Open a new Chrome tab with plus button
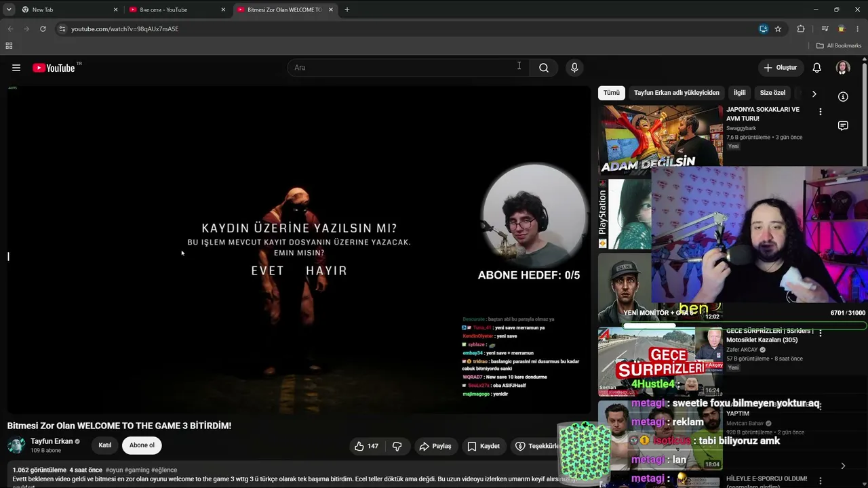The image size is (868, 488). (347, 9)
